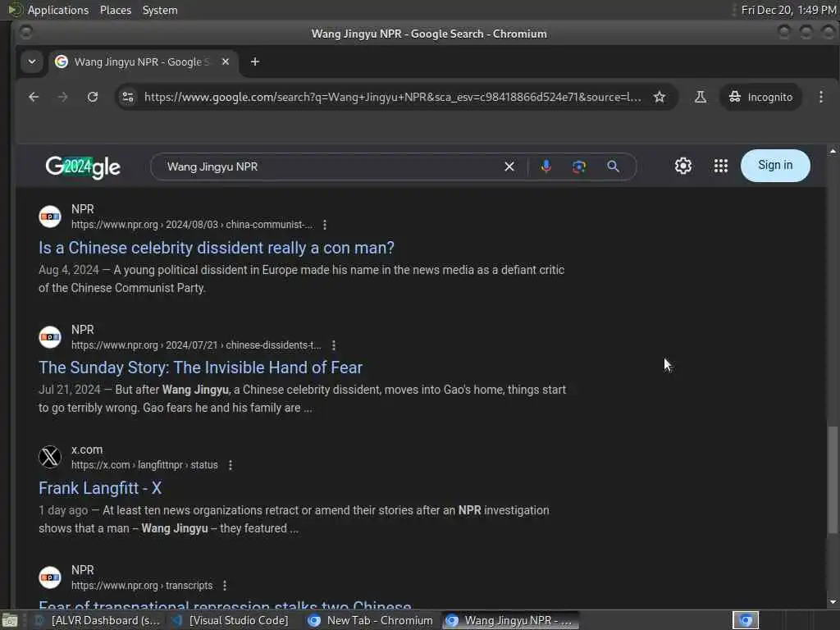Click the forward navigation arrow
Image resolution: width=840 pixels, height=630 pixels.
62,97
